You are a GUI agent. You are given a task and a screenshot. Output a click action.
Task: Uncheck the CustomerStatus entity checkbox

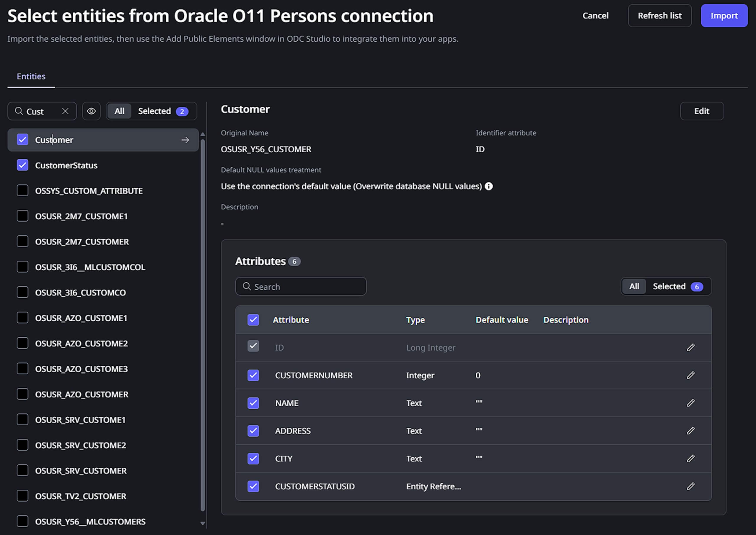click(22, 165)
